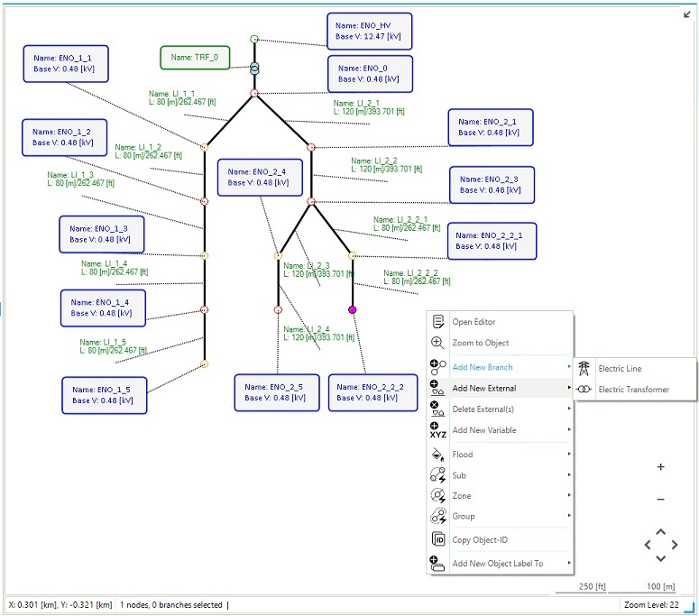
Task: Click the ENO_2_2_1 label box
Action: (x=492, y=241)
